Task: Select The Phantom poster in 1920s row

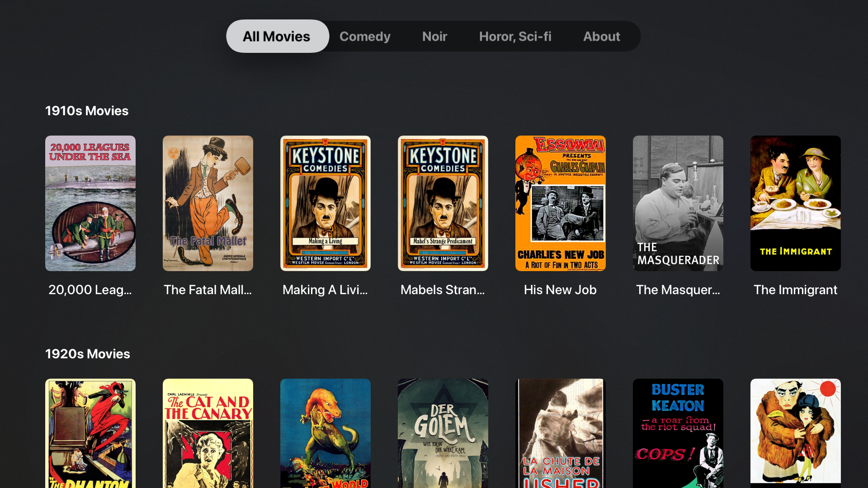Action: coord(90,433)
